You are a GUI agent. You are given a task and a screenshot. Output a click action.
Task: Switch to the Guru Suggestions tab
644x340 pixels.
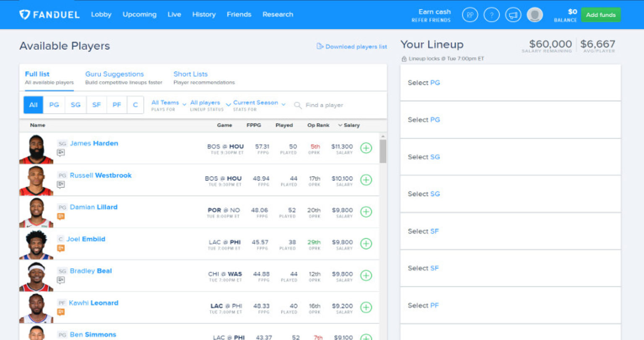[114, 74]
